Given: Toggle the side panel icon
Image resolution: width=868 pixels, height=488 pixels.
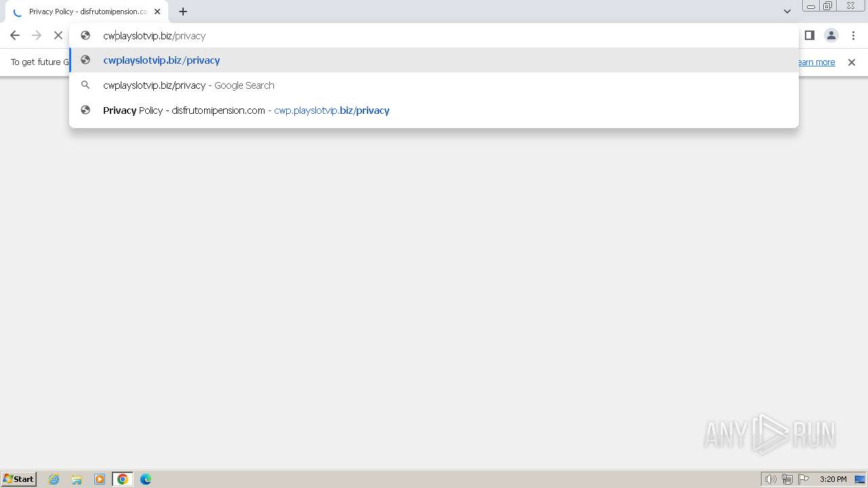Looking at the screenshot, I should click(809, 35).
